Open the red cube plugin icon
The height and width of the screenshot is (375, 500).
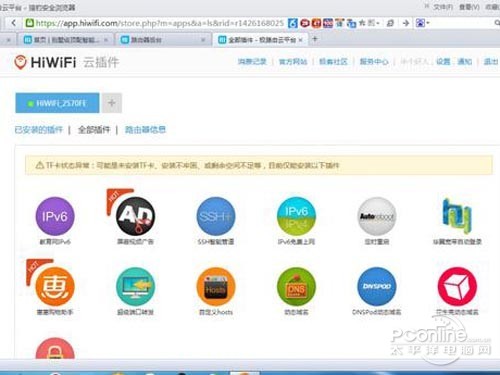click(457, 286)
